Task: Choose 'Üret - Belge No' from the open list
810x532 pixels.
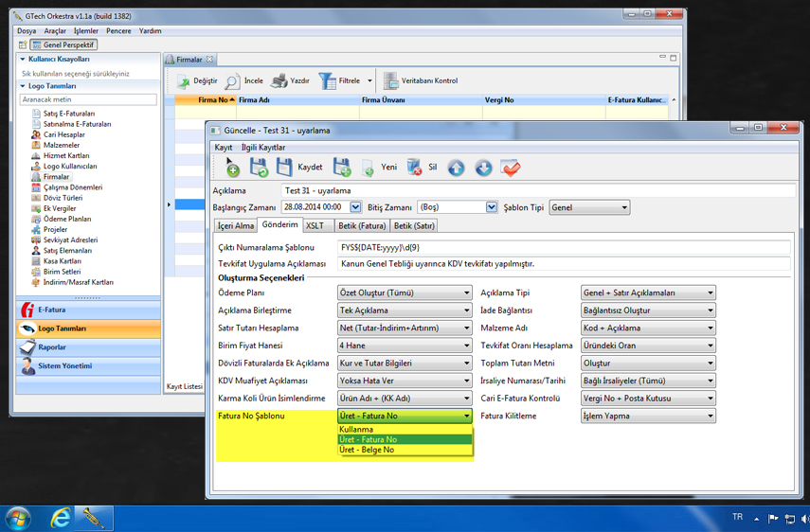Action: tap(367, 450)
